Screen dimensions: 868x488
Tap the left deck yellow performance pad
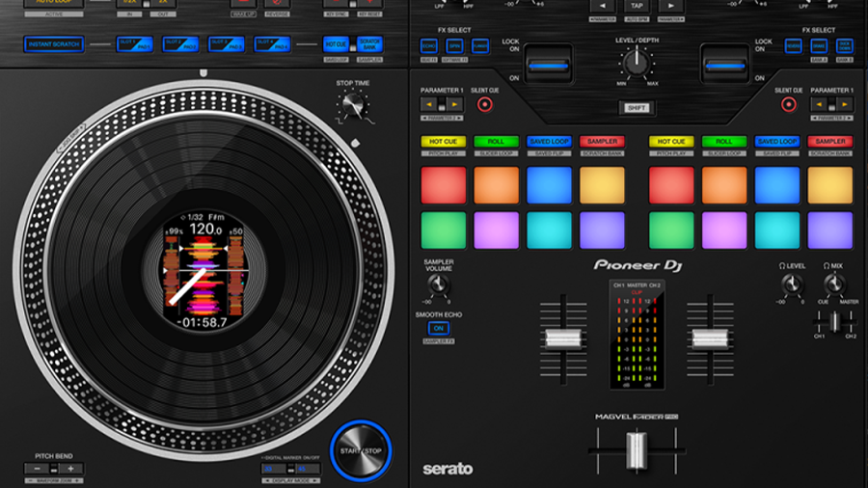pos(602,185)
